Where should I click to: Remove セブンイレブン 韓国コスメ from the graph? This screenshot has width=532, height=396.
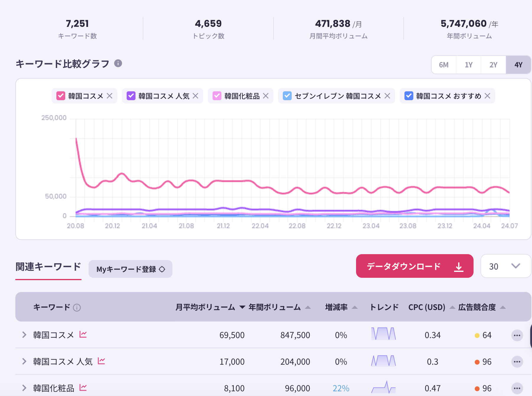(x=387, y=96)
